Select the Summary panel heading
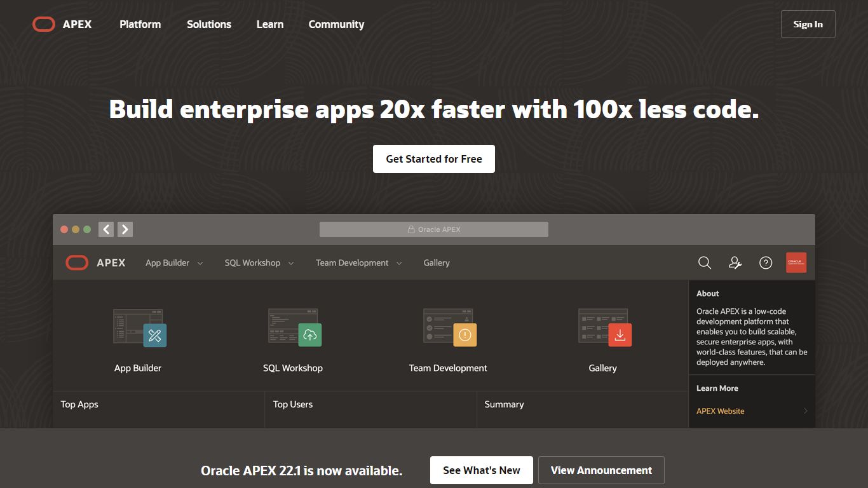The image size is (868, 488). (x=504, y=404)
